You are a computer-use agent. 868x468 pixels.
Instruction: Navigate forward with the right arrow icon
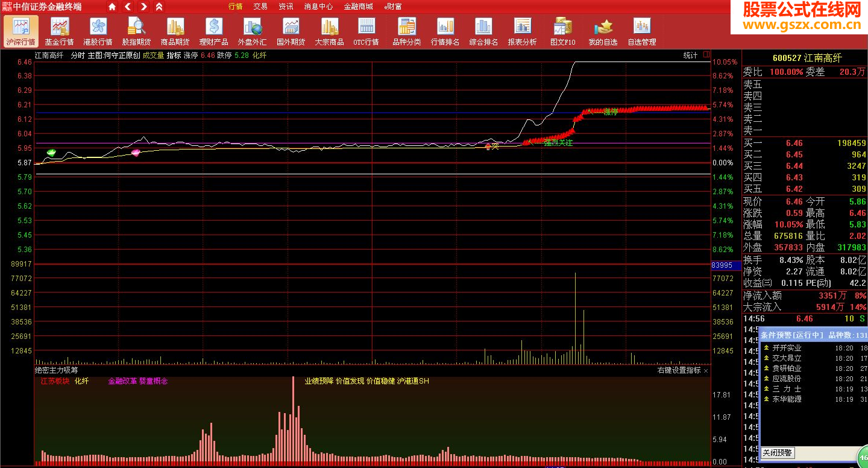[143, 7]
